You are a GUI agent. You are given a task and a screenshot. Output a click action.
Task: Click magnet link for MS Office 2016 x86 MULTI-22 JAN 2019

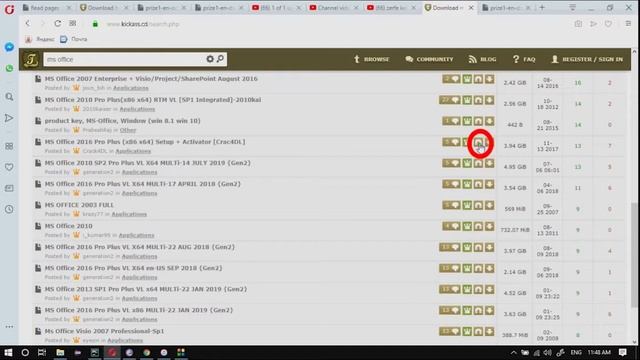pos(478,311)
